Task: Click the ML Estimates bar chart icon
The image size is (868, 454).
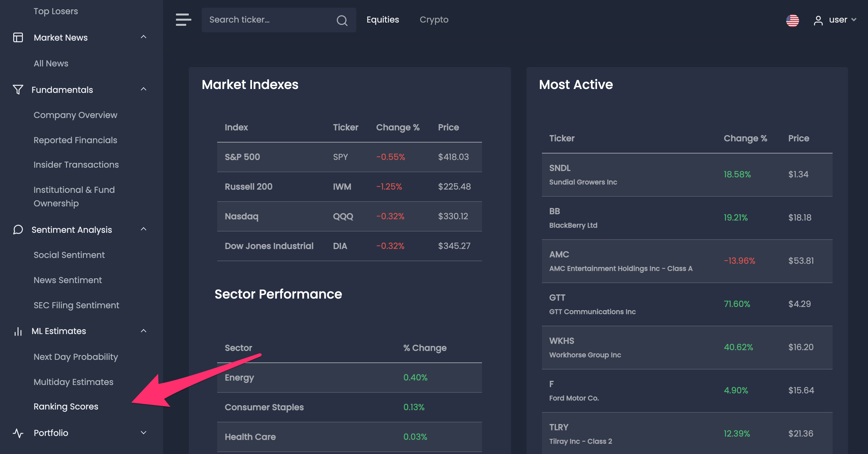Action: 18,331
